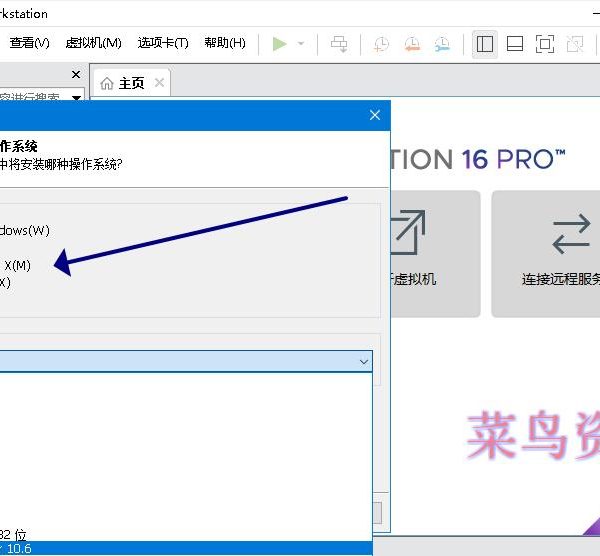Viewport: 600px width, 556px height.
Task: Click the send Ctrl+Alt+Del toolbar icon
Action: [x=340, y=43]
